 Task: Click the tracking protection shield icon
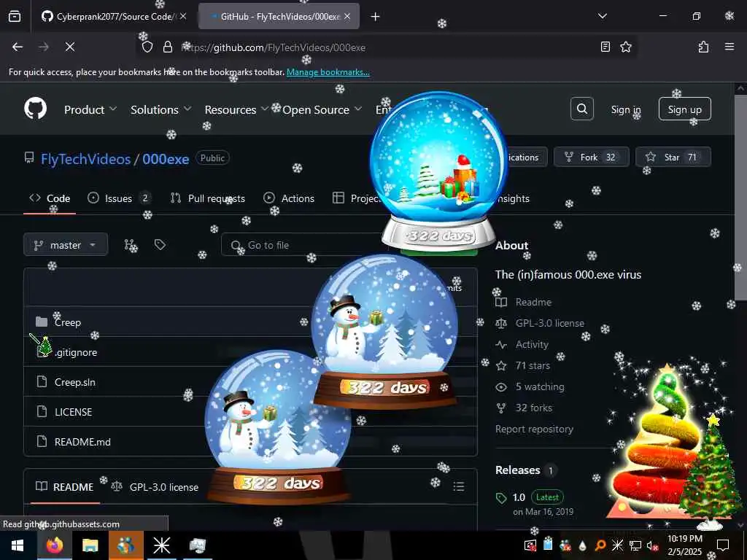click(x=147, y=47)
